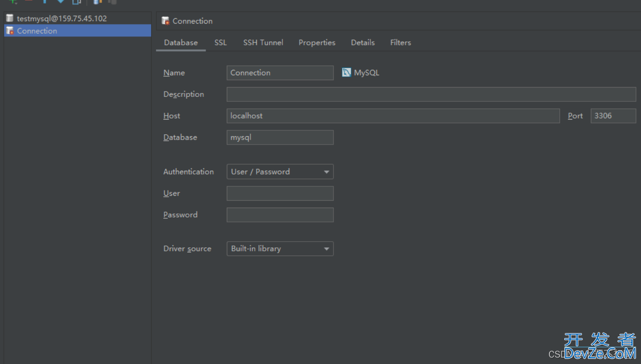The height and width of the screenshot is (364, 641).
Task: Open the MySQL driver link
Action: coord(366,73)
